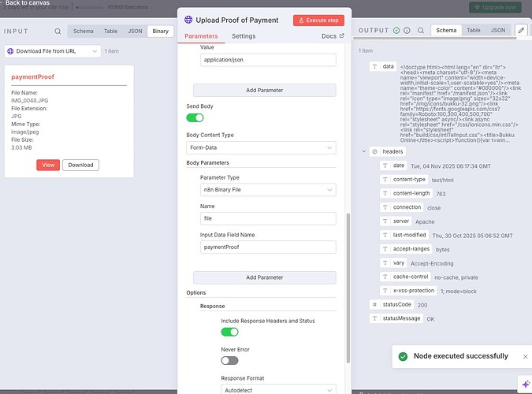Open the Parameter Type dropdown
Viewport: 532px width, 394px height.
pyautogui.click(x=268, y=190)
